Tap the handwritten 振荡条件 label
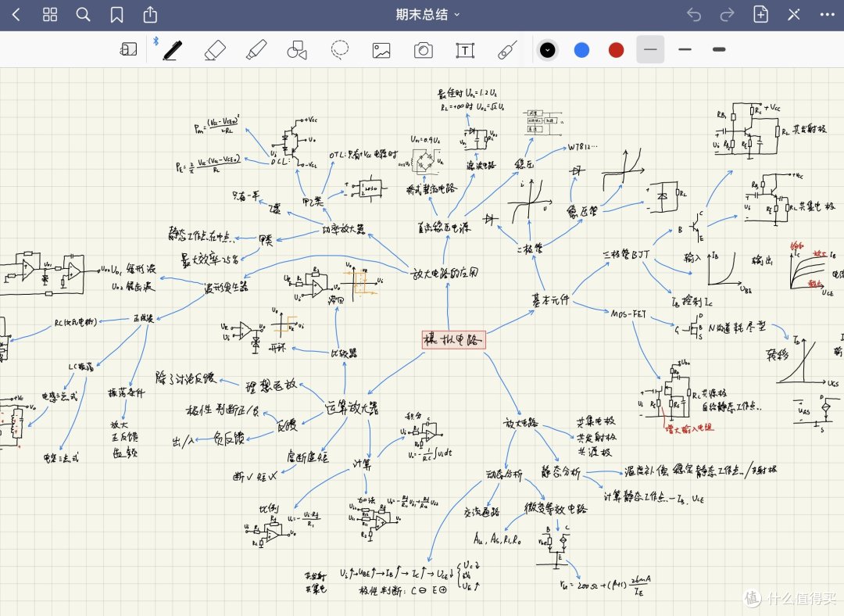The height and width of the screenshot is (616, 844). (x=126, y=393)
